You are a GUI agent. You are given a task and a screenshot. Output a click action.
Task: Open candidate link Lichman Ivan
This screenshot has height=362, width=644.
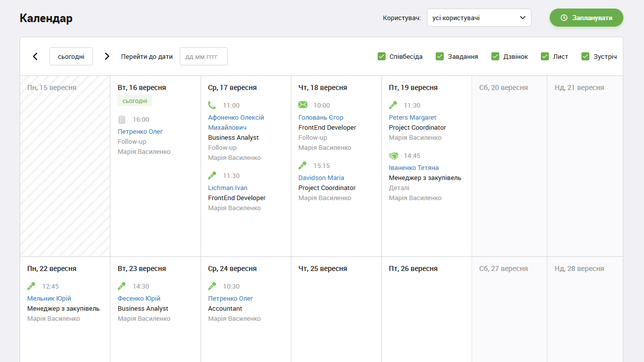[x=227, y=188]
